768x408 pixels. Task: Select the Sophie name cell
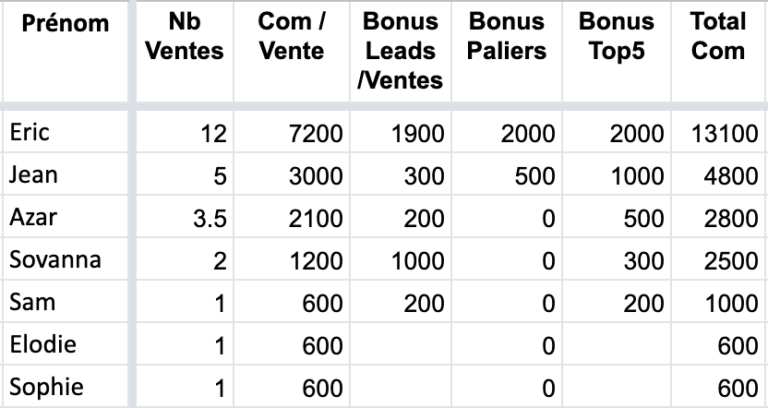[65, 386]
